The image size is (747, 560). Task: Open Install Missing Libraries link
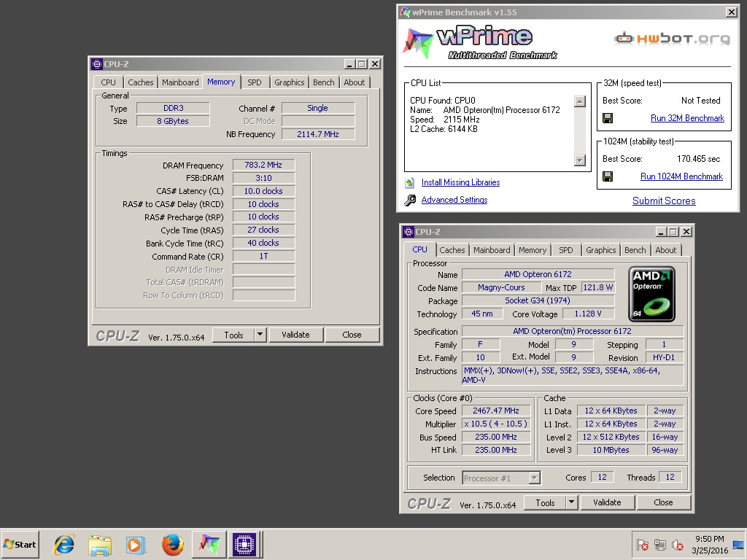460,182
